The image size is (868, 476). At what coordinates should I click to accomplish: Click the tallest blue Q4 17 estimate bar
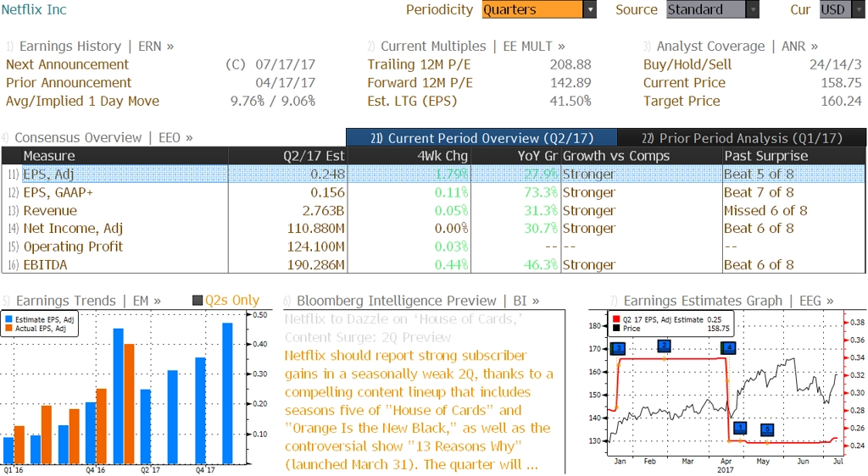click(227, 393)
